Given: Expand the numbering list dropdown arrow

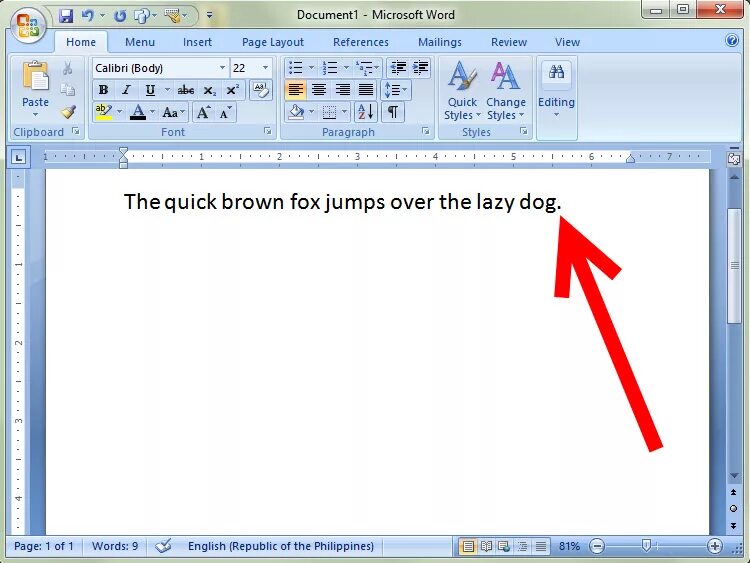Looking at the screenshot, I should [x=346, y=68].
